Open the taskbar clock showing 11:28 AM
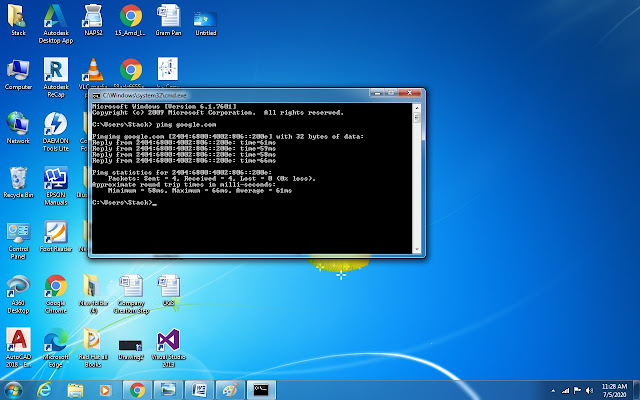 [x=614, y=391]
